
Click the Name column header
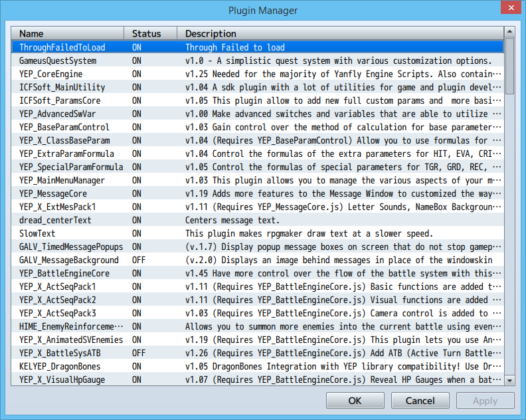coord(68,34)
